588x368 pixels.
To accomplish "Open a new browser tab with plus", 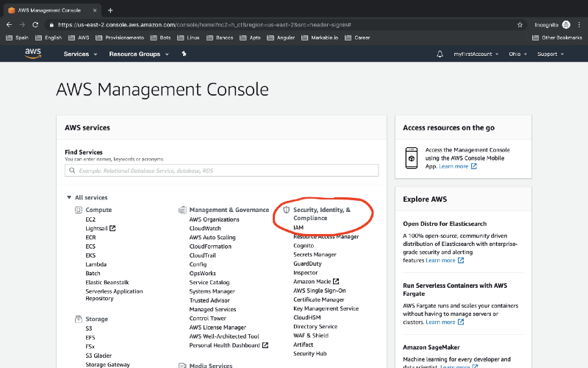I will 110,10.
